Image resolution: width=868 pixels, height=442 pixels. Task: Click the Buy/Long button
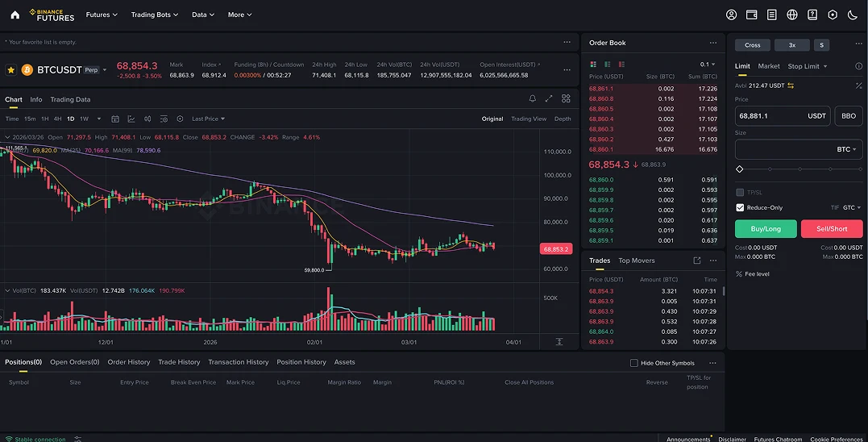tap(766, 229)
